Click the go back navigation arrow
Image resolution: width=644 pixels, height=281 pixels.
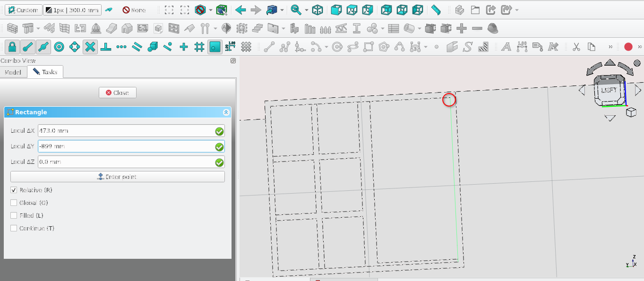(240, 10)
